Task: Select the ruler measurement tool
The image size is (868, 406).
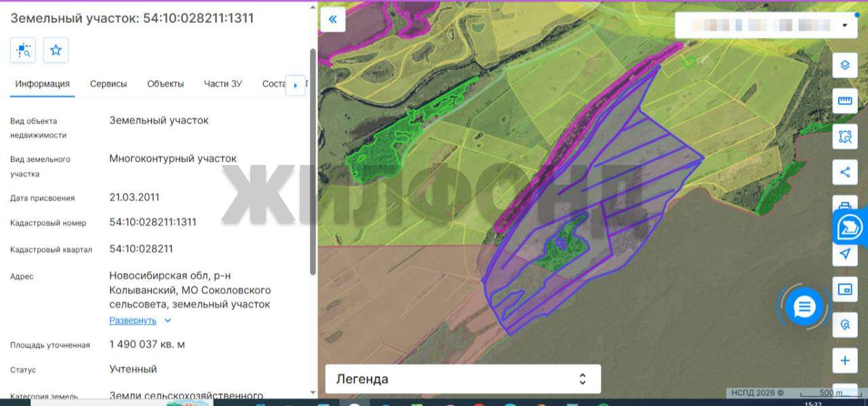Action: tap(845, 100)
